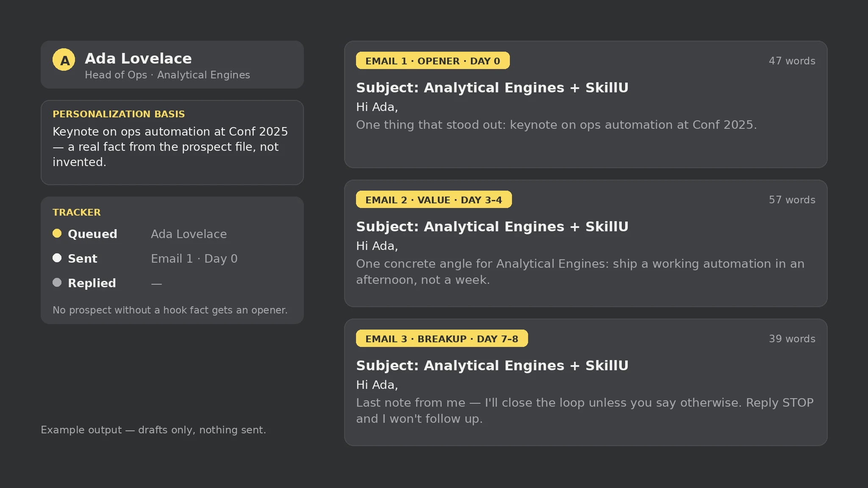Click the Tracker section heading
Viewport: 868px width, 488px height.
click(x=77, y=212)
